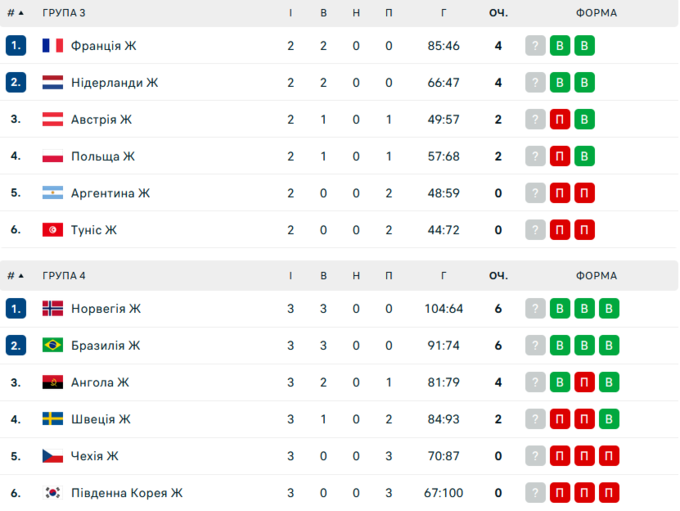Image resolution: width=680 pixels, height=511 pixels.
Task: Sort Group 3 by the # column
Action: pos(15,13)
